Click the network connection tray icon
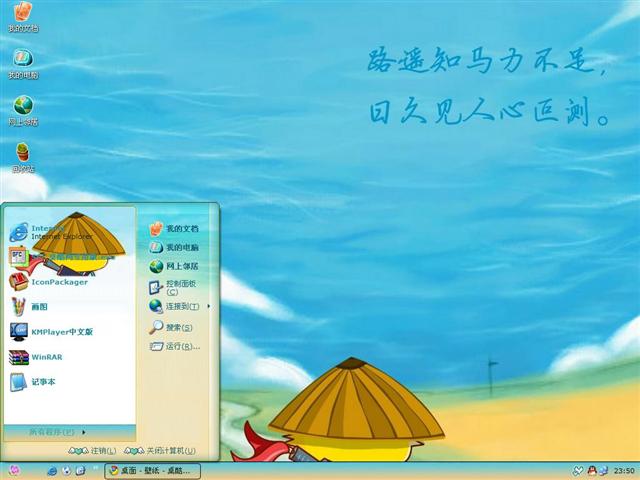The width and height of the screenshot is (640, 480). click(603, 471)
